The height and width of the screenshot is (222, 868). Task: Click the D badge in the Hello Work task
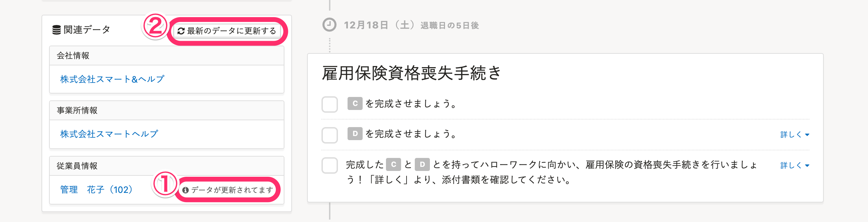pyautogui.click(x=422, y=164)
